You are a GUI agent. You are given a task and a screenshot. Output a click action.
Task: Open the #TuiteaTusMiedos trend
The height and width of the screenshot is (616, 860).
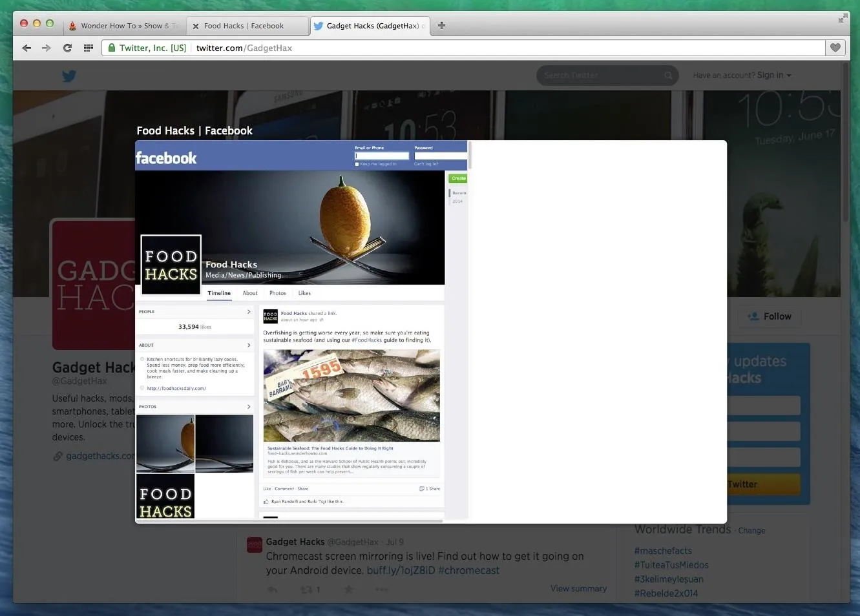click(671, 565)
